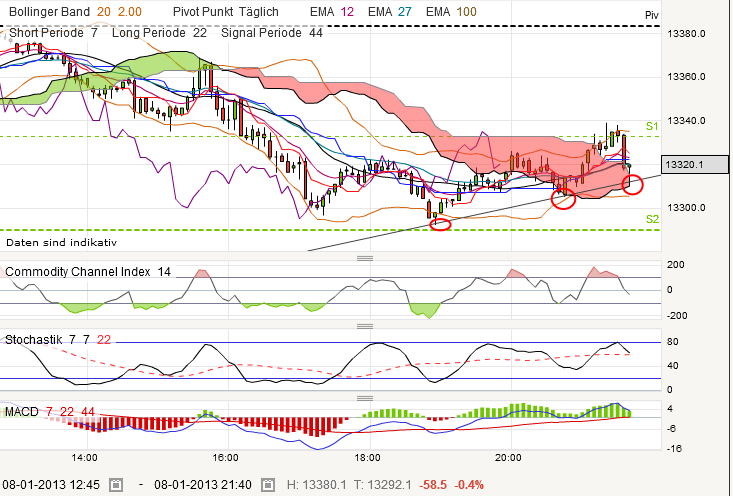733x496 pixels.
Task: Open the start date calendar picker icon
Action: tap(116, 485)
